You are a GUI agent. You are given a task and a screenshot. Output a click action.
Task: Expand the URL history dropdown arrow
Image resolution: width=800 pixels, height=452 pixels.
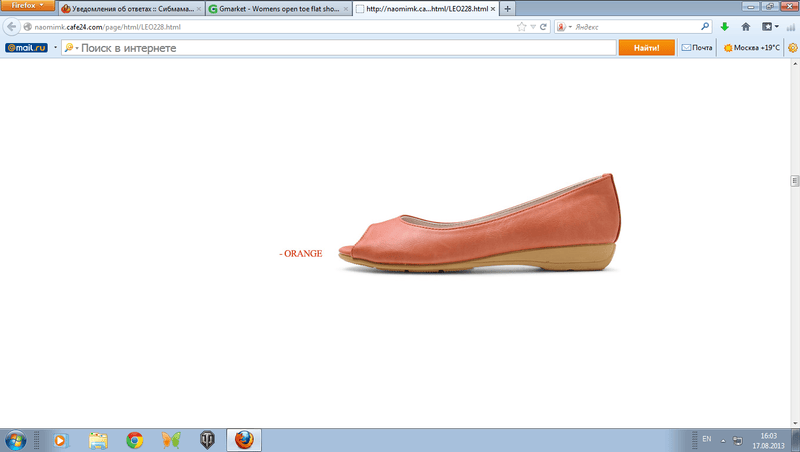point(532,27)
